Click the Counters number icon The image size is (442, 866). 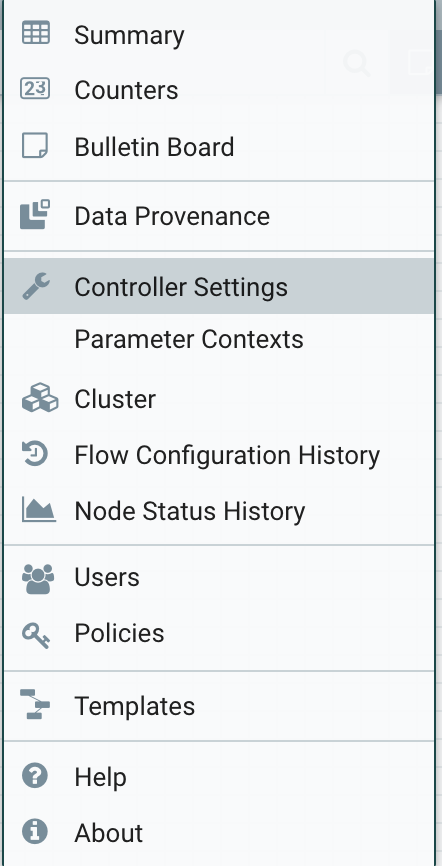tap(35, 88)
